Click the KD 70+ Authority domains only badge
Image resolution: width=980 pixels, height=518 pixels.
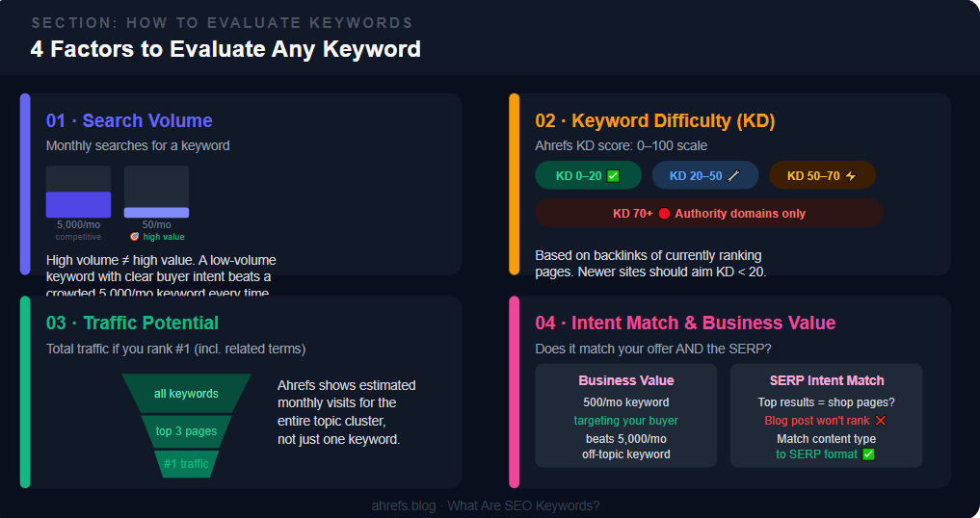click(x=709, y=213)
